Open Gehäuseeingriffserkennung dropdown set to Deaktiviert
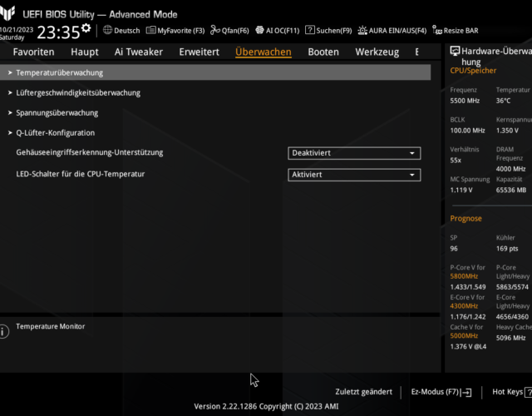Screen dimensions: 532x416 pyautogui.click(x=354, y=153)
